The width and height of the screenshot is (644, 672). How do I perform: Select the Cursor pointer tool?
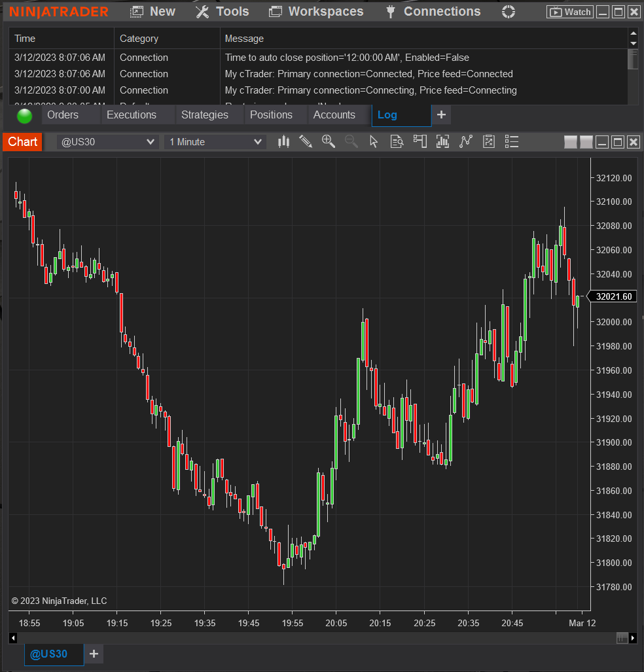click(x=374, y=141)
